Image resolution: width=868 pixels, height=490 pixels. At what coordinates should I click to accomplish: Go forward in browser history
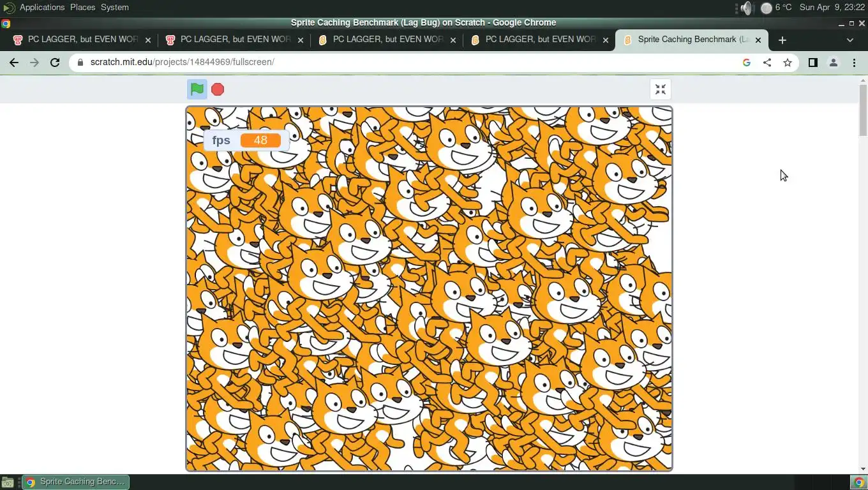[34, 63]
